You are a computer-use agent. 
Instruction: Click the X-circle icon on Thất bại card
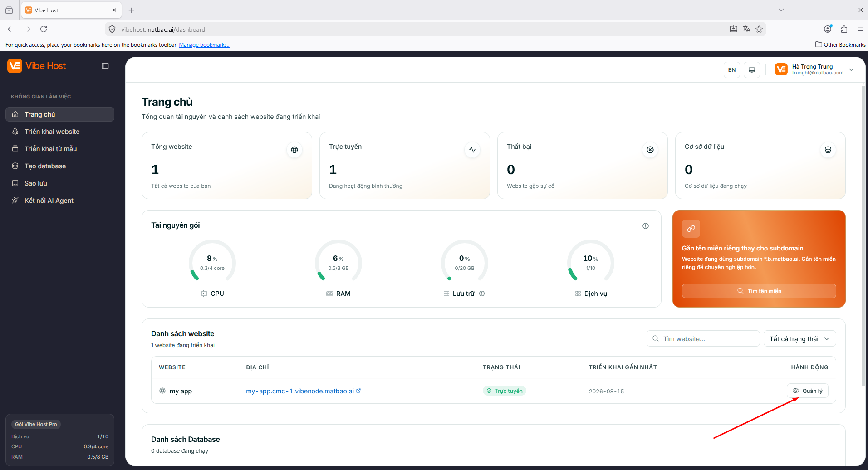(650, 150)
